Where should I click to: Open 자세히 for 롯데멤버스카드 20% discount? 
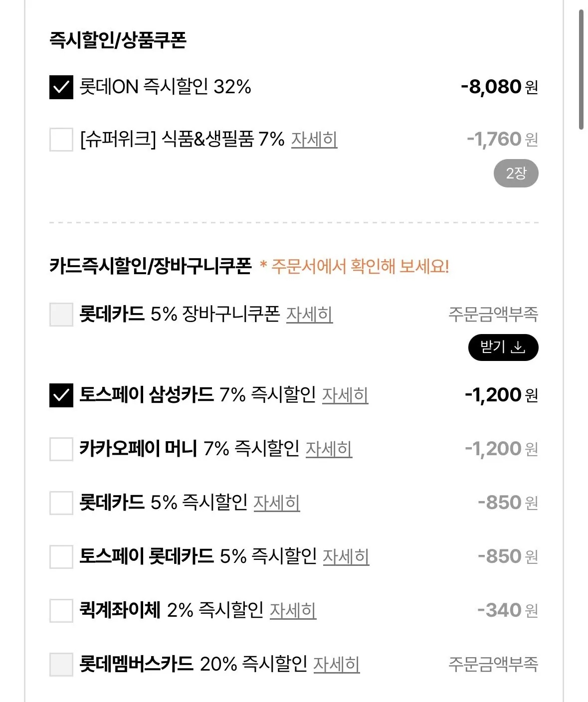pos(337,665)
